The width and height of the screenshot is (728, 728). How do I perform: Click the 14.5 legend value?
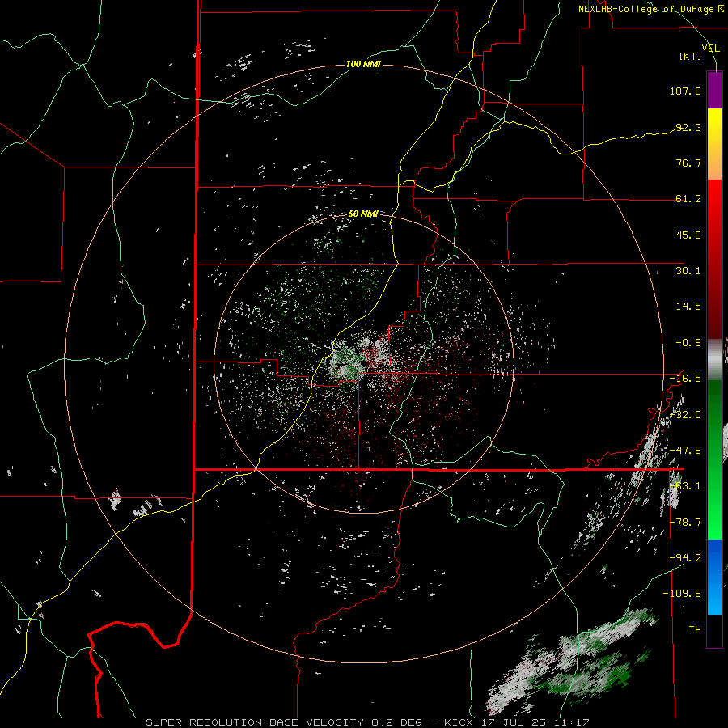688,307
